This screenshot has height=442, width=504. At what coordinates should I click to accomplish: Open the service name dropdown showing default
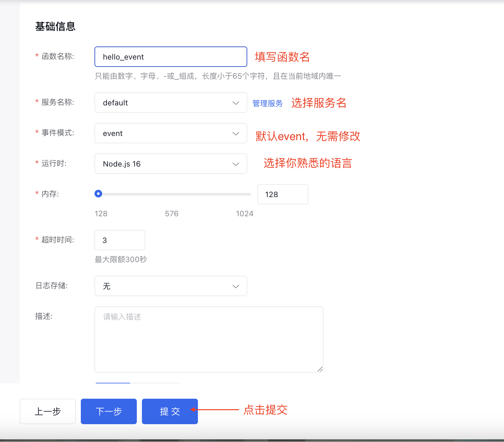[x=171, y=103]
